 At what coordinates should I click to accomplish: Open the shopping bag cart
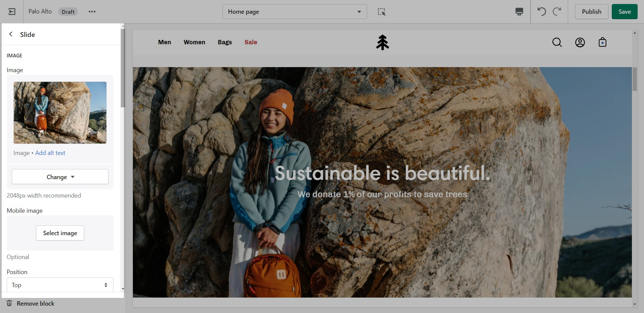tap(602, 42)
